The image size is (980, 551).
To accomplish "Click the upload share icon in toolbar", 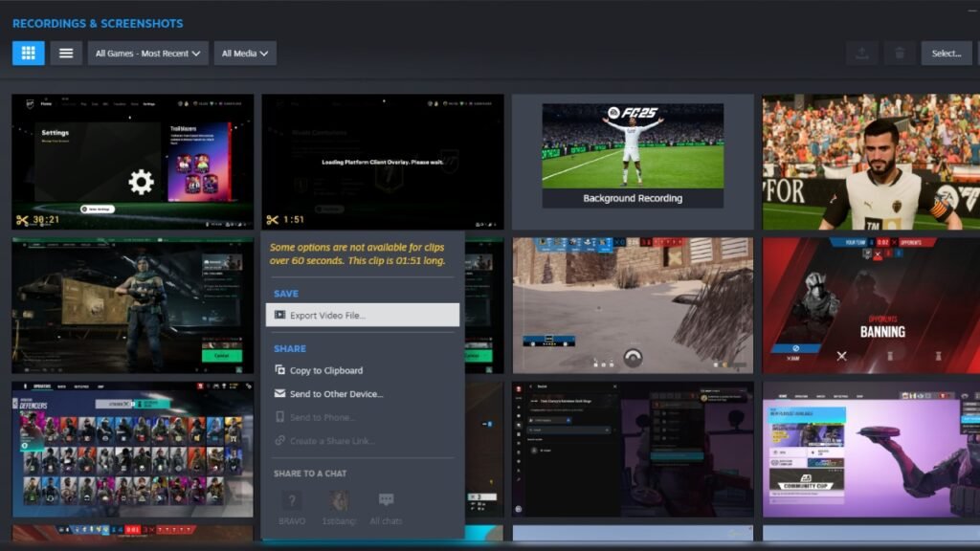I will pyautogui.click(x=862, y=54).
